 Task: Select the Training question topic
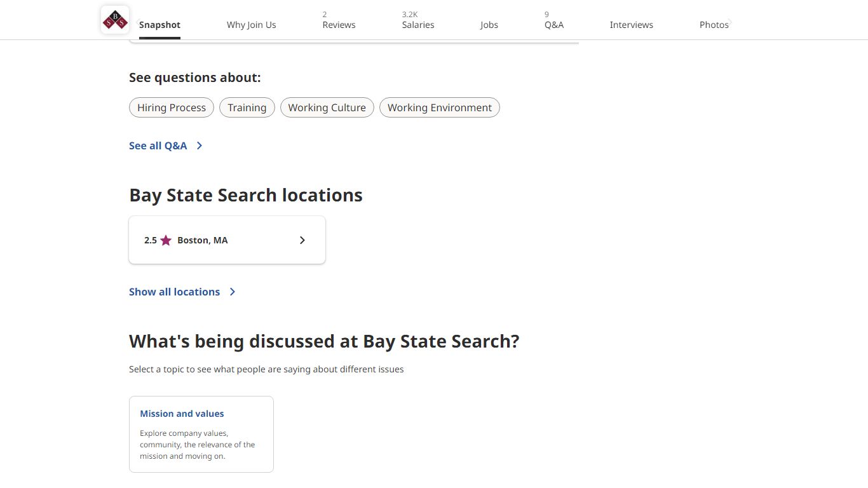coord(247,107)
